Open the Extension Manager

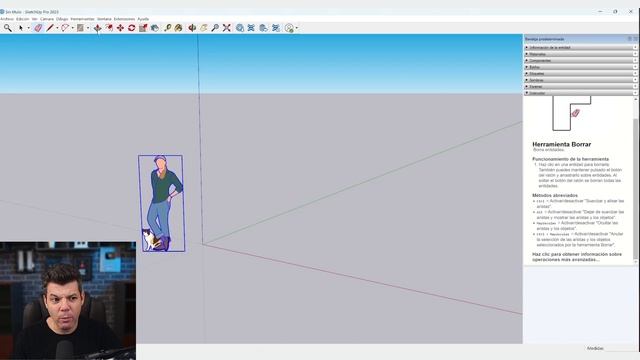point(276,28)
